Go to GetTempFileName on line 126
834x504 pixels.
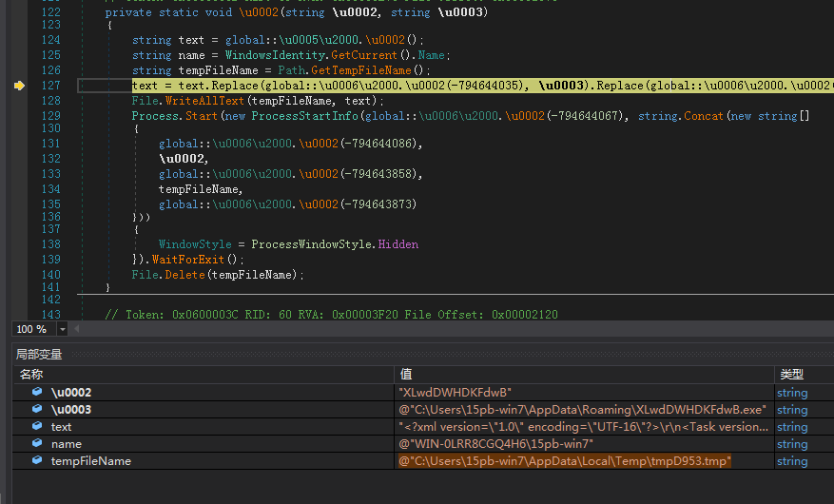coord(361,70)
